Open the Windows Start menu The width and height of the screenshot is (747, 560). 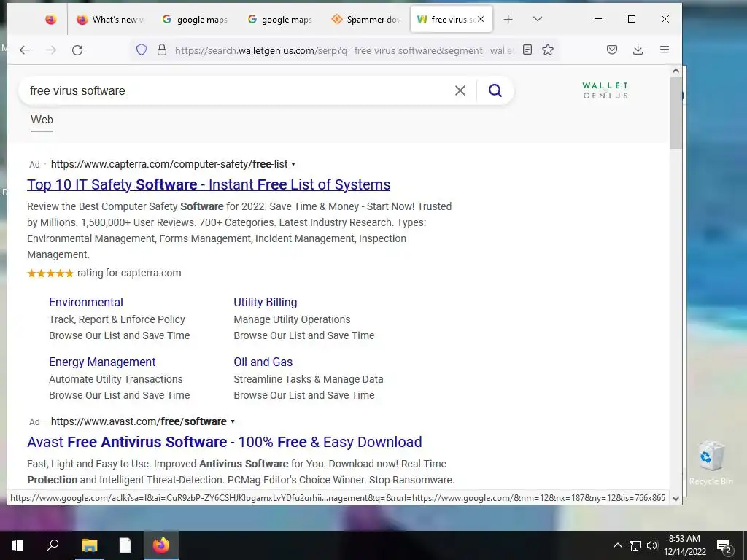pyautogui.click(x=18, y=545)
